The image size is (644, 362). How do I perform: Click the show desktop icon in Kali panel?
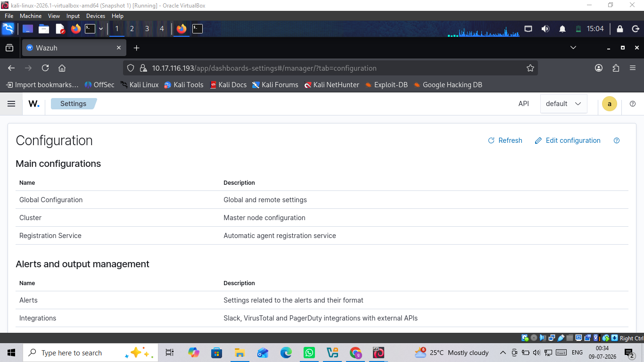click(x=27, y=29)
